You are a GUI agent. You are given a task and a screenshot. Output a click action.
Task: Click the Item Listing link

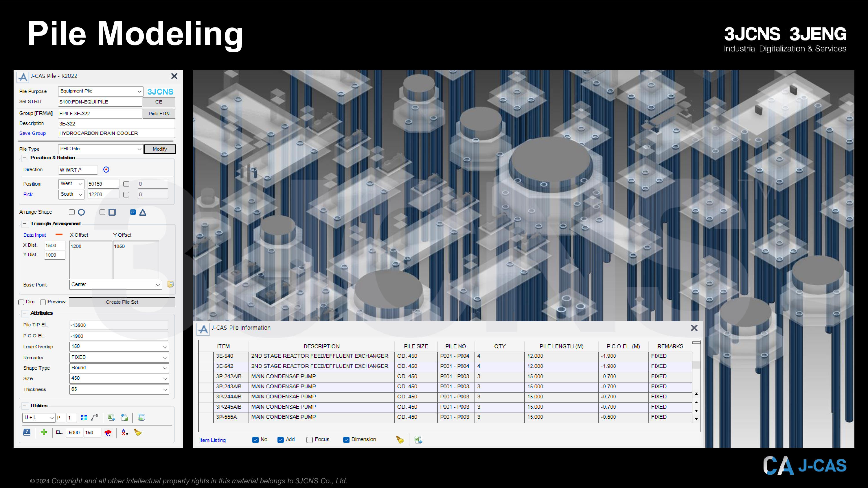212,440
